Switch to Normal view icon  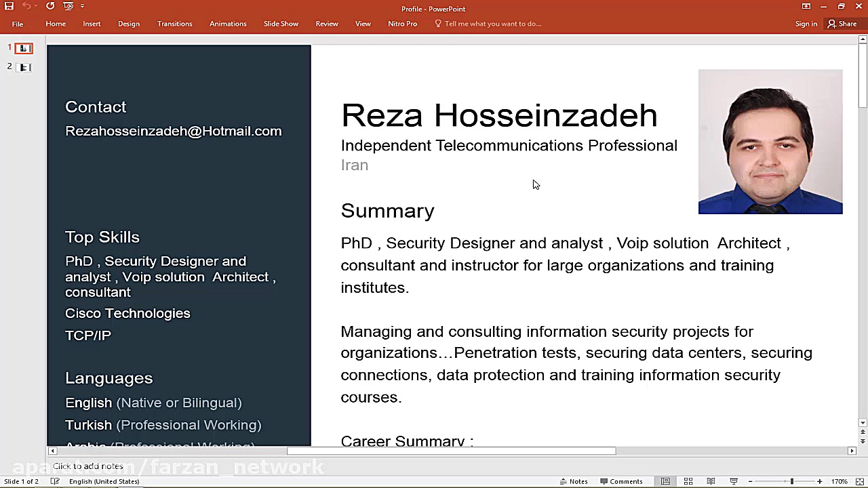point(665,481)
